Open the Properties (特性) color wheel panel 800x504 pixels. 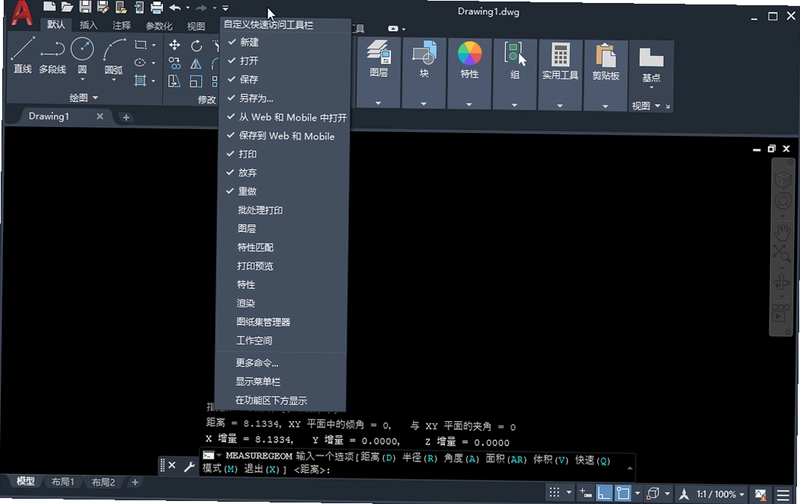[x=469, y=60]
